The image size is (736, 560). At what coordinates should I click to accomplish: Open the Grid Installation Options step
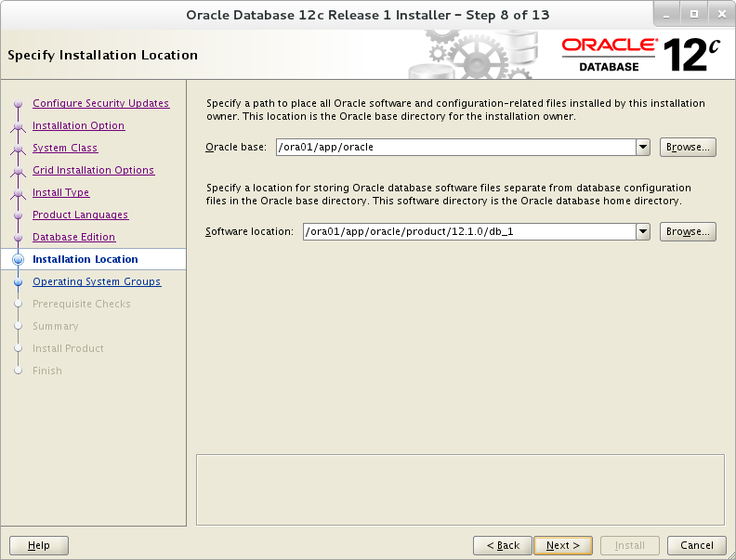coord(94,170)
